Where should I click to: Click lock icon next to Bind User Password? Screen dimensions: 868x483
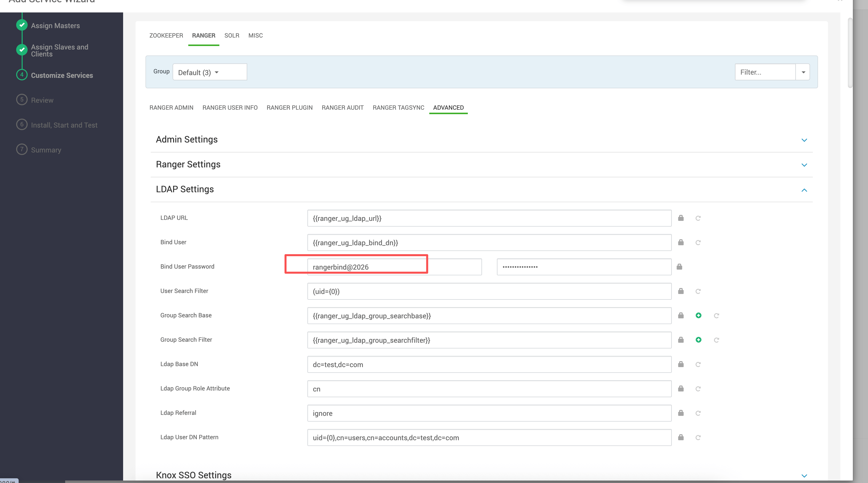(x=679, y=267)
